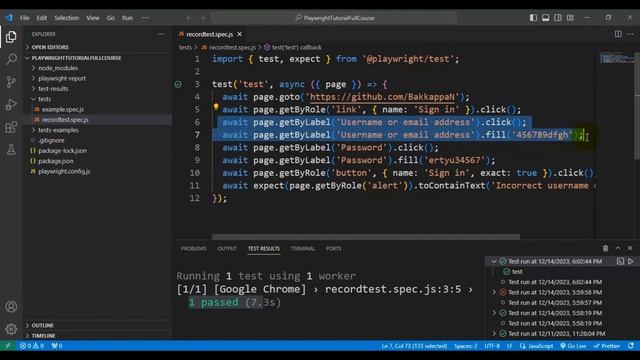
Task: Click Ln 7, Col 73 position indicator
Action: (x=414, y=346)
